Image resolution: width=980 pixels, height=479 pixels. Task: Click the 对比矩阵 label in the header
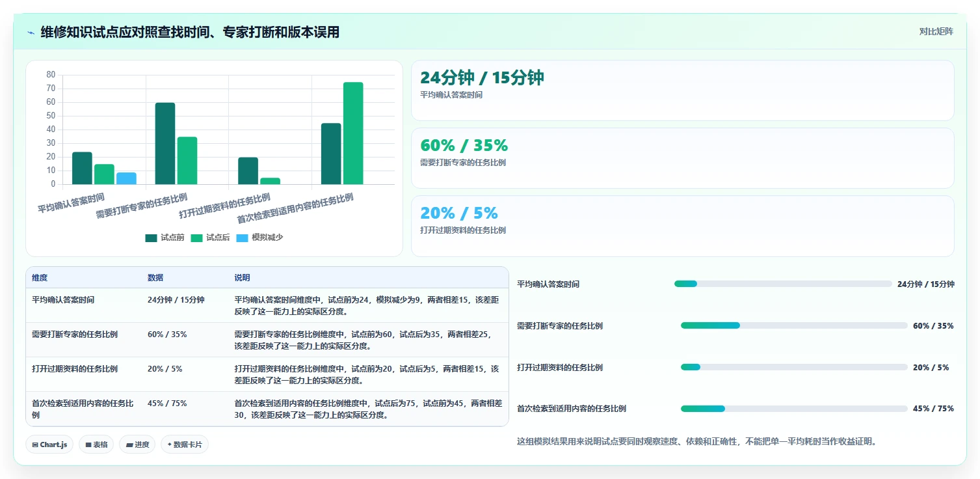936,32
